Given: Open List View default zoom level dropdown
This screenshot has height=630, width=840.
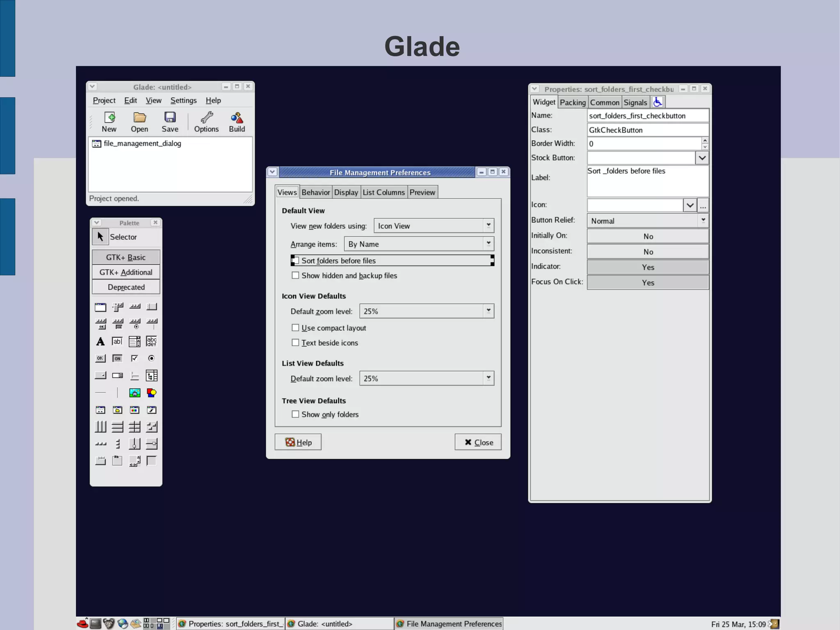Looking at the screenshot, I should click(427, 378).
